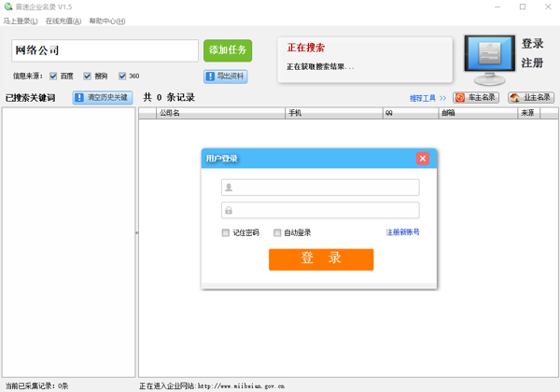This screenshot has width=560, height=392.
Task: Click the 推荐工具 recommended tools link
Action: [423, 98]
